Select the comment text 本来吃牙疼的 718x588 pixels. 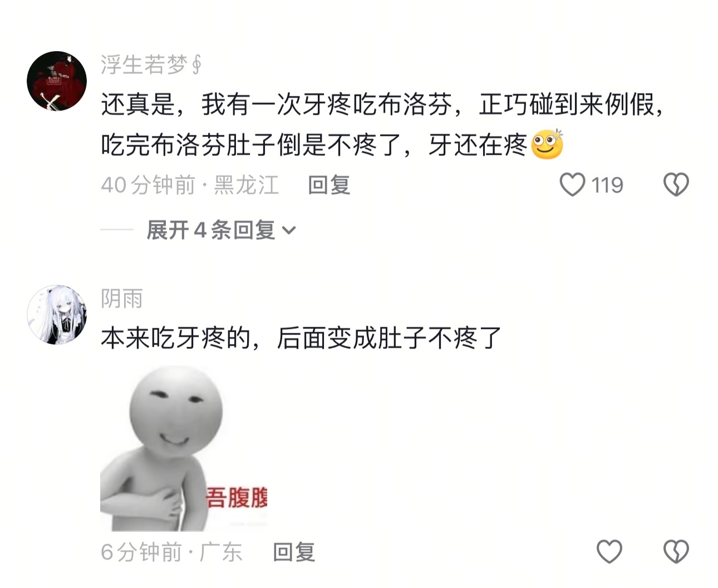[x=175, y=338]
